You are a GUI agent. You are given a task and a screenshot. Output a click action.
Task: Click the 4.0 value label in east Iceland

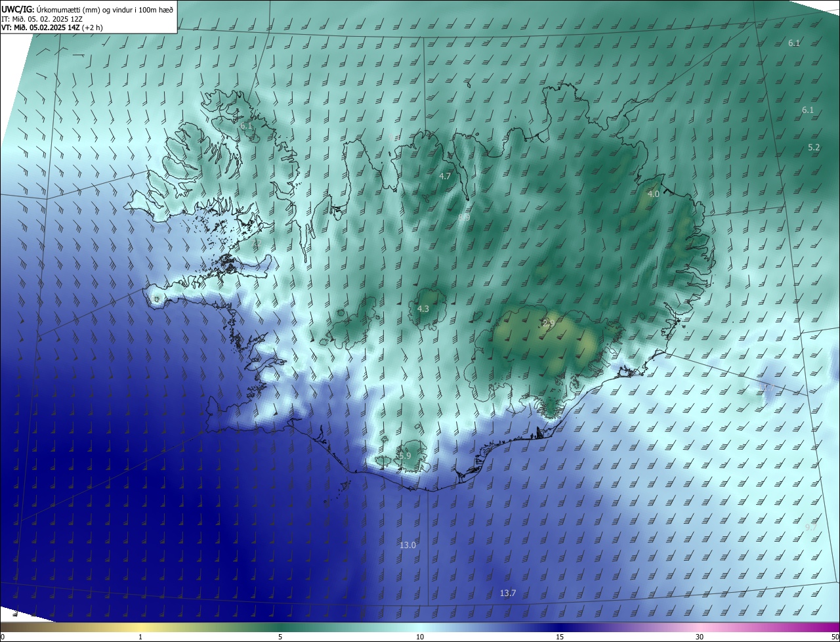pyautogui.click(x=653, y=194)
